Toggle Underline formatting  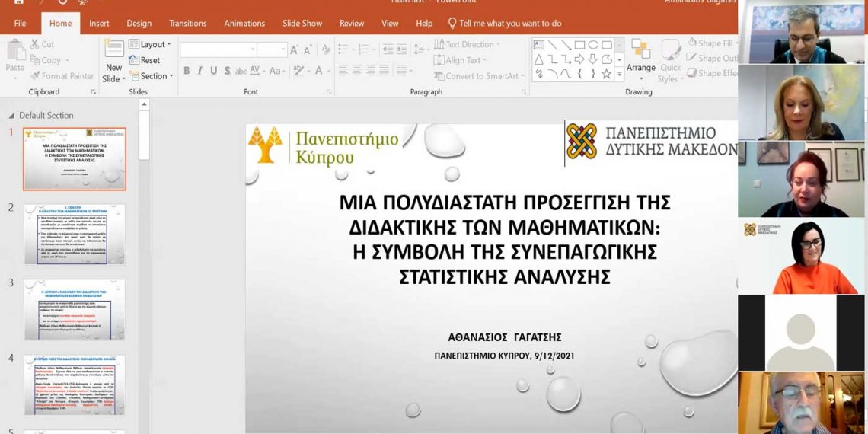tap(213, 70)
